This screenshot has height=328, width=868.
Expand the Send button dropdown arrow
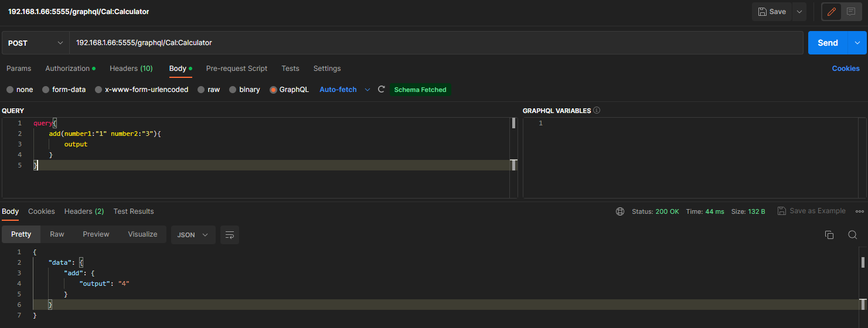click(857, 43)
